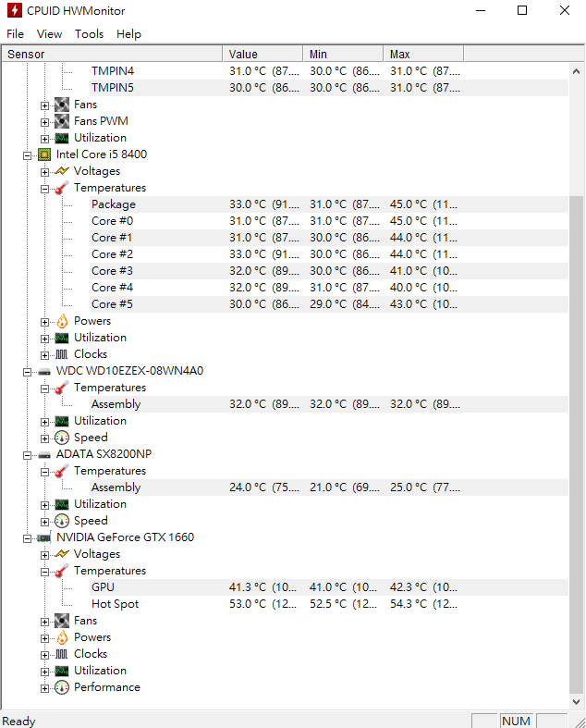The height and width of the screenshot is (728, 586).
Task: Click the Performance gauge icon under NVIDIA GPU
Action: [x=62, y=687]
